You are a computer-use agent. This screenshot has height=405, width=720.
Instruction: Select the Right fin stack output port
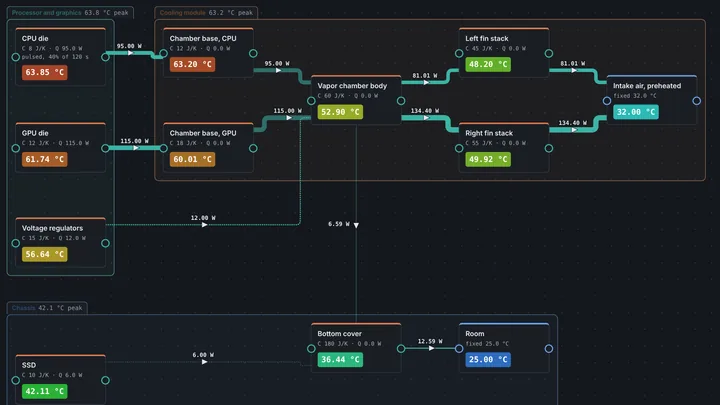pos(549,148)
